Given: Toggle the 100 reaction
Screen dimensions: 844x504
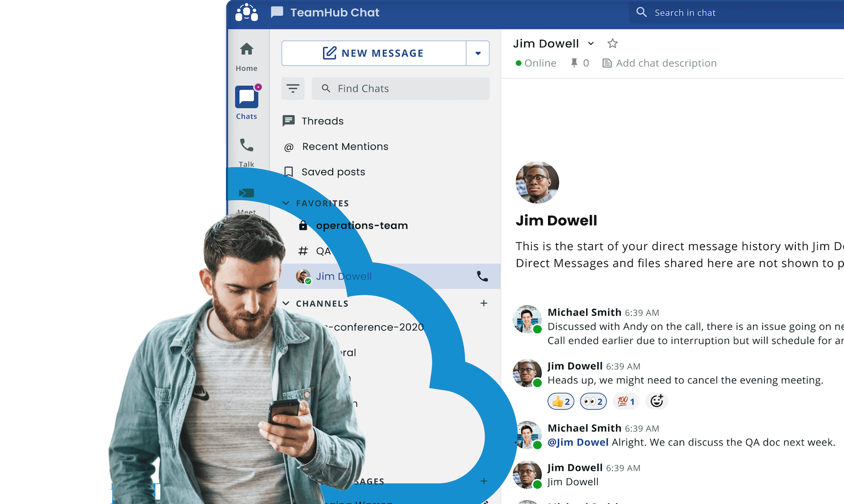Looking at the screenshot, I should click(626, 401).
